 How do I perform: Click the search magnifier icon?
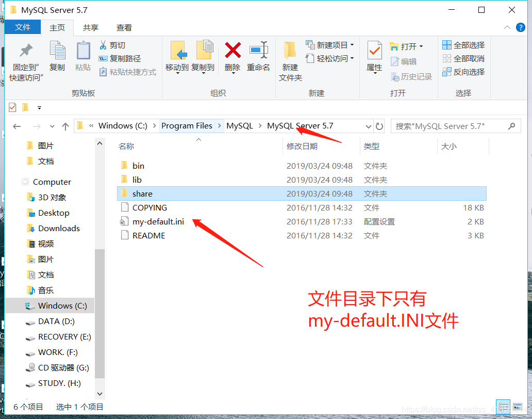click(x=512, y=126)
